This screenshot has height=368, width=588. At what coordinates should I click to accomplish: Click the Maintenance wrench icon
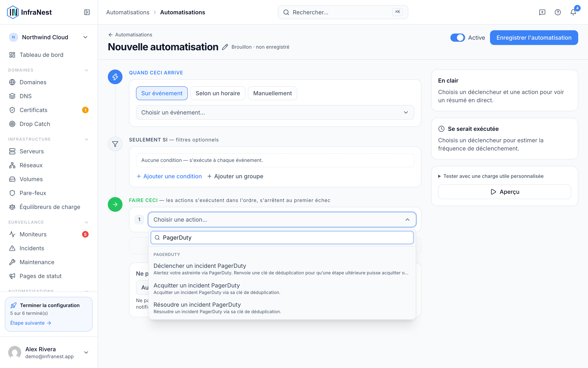pos(12,262)
